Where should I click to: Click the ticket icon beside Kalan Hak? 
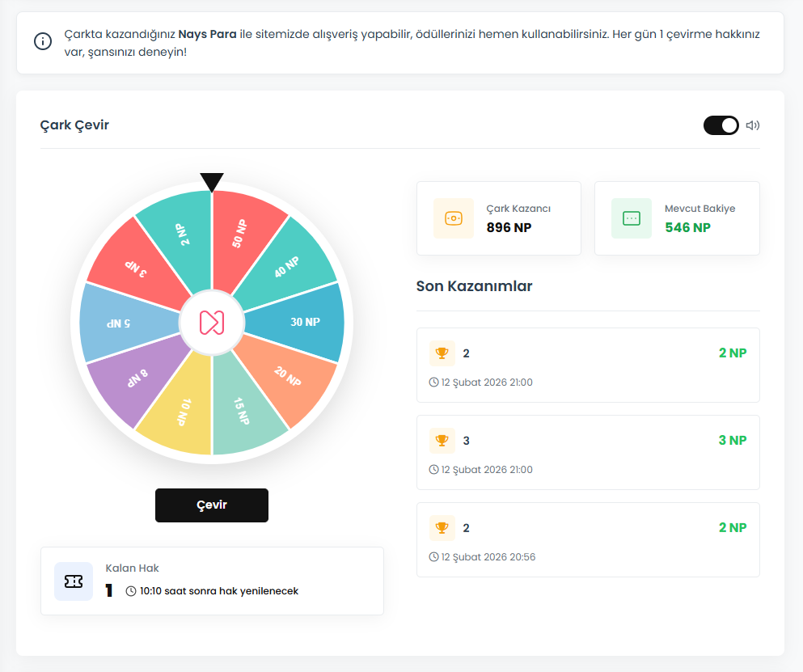[74, 581]
